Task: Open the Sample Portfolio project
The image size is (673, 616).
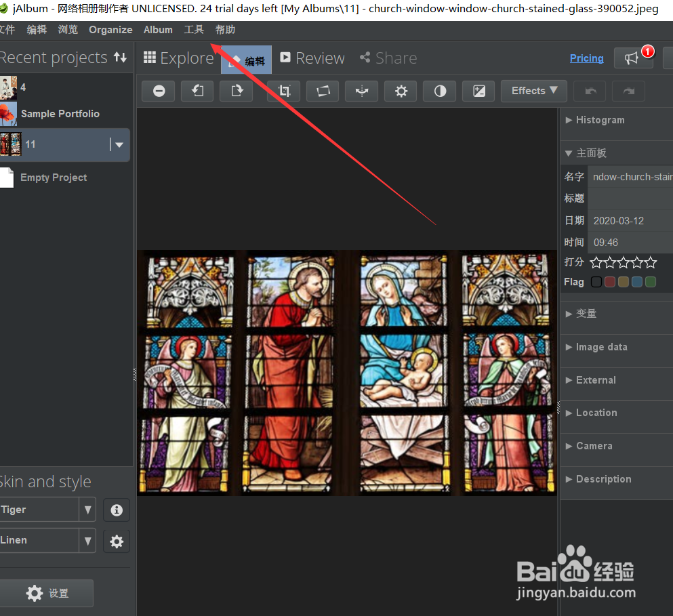Action: 64,114
